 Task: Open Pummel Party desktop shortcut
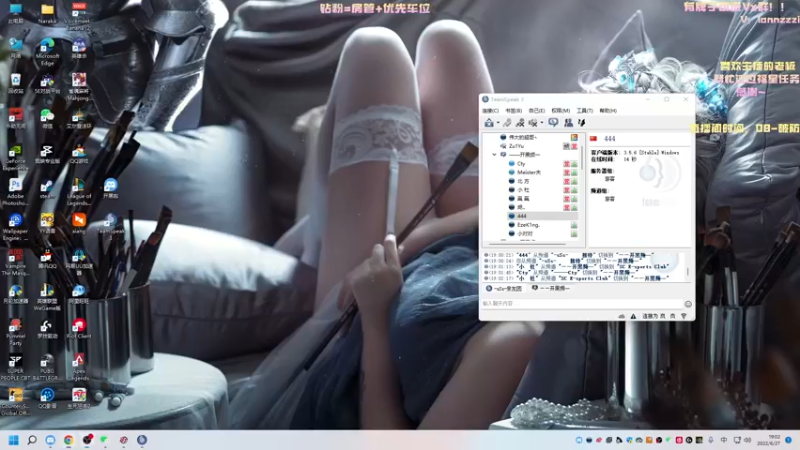[x=15, y=332]
